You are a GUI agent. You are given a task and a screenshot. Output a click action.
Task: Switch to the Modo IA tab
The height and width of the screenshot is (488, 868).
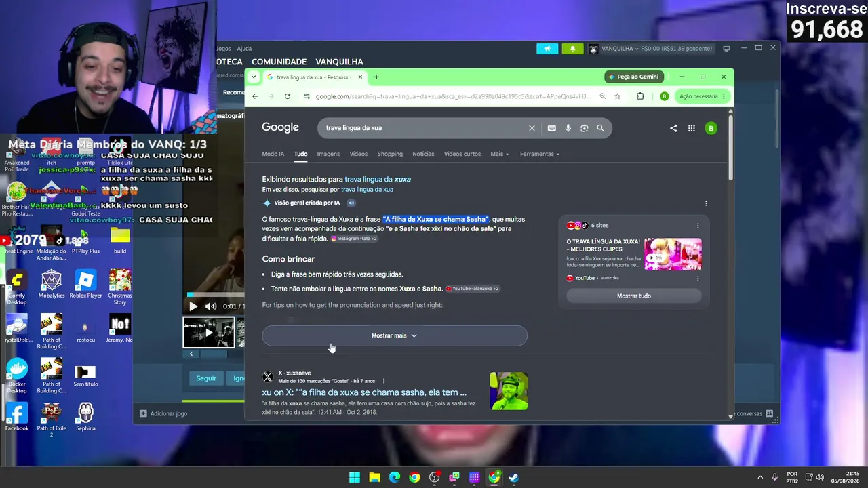point(273,154)
